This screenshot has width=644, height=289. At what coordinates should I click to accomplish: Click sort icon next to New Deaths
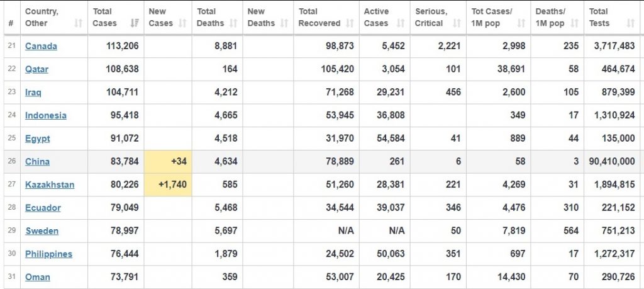click(x=284, y=23)
